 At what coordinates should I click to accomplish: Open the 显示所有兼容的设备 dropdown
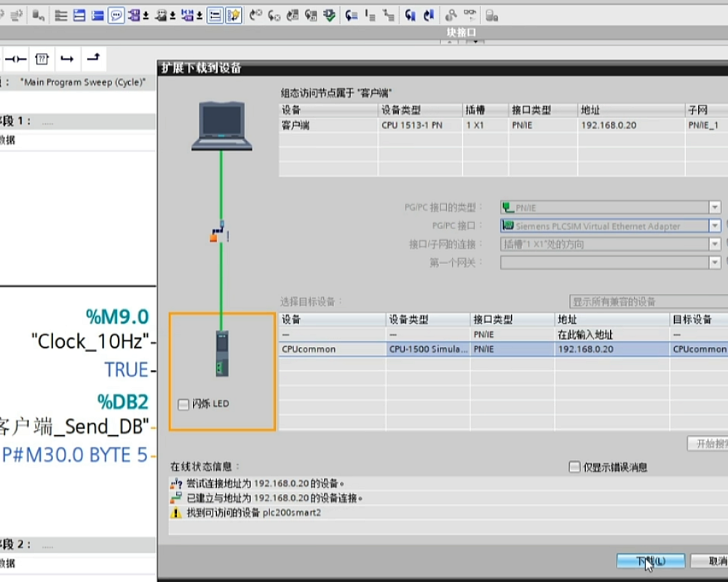[648, 301]
